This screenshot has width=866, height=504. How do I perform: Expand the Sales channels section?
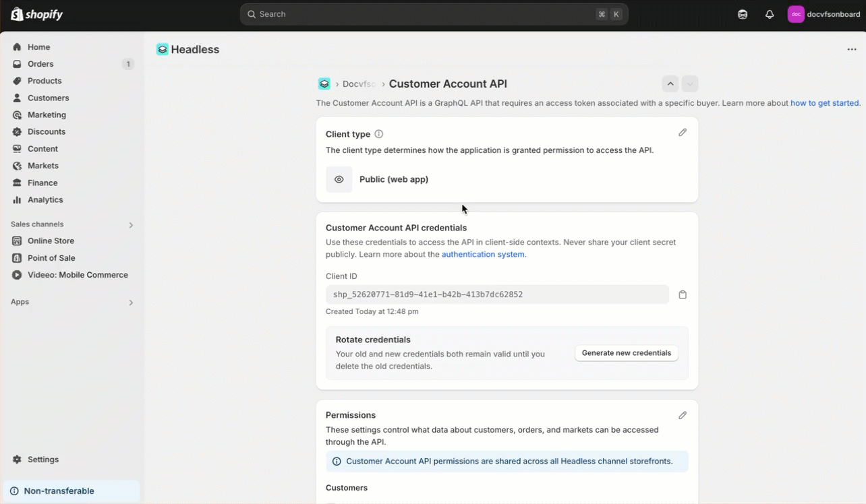coord(131,225)
